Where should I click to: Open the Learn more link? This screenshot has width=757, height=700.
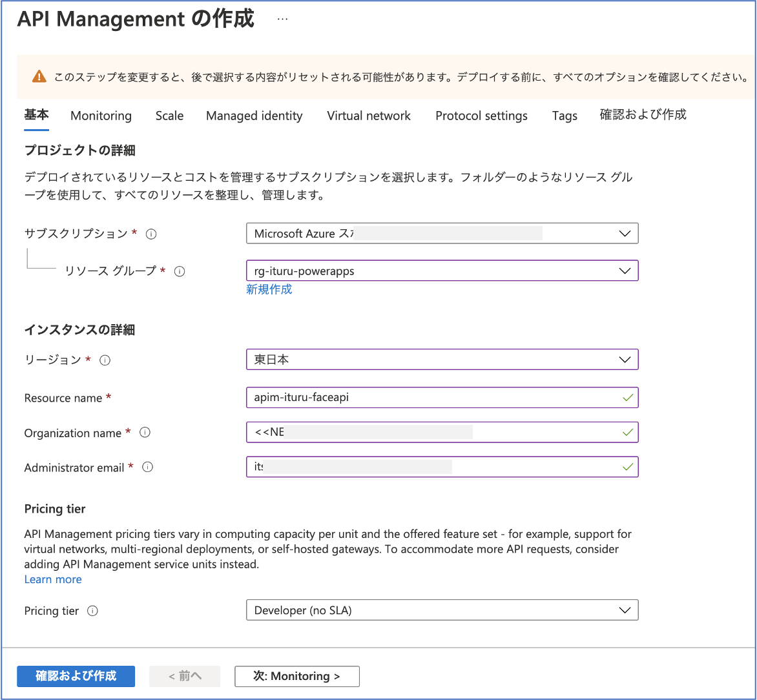click(53, 579)
